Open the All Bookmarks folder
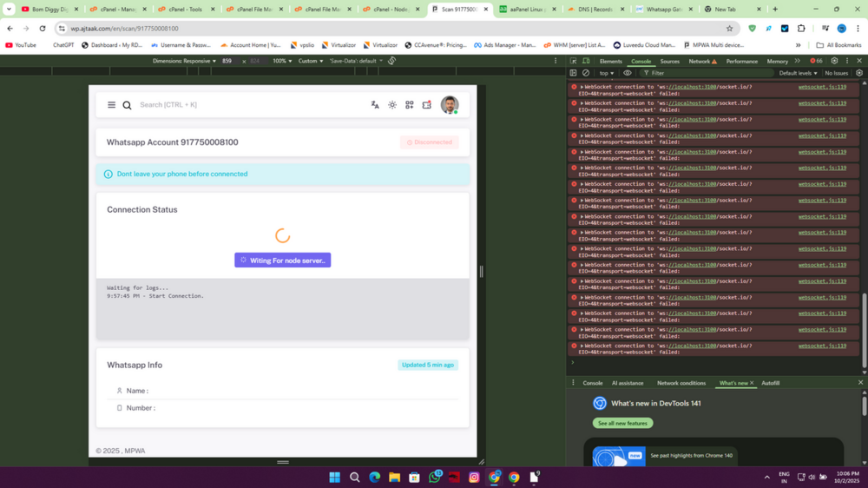 838,45
